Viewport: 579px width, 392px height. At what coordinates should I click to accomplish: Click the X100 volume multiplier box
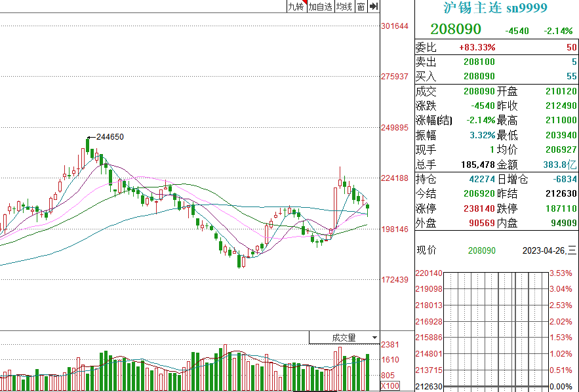[390, 386]
